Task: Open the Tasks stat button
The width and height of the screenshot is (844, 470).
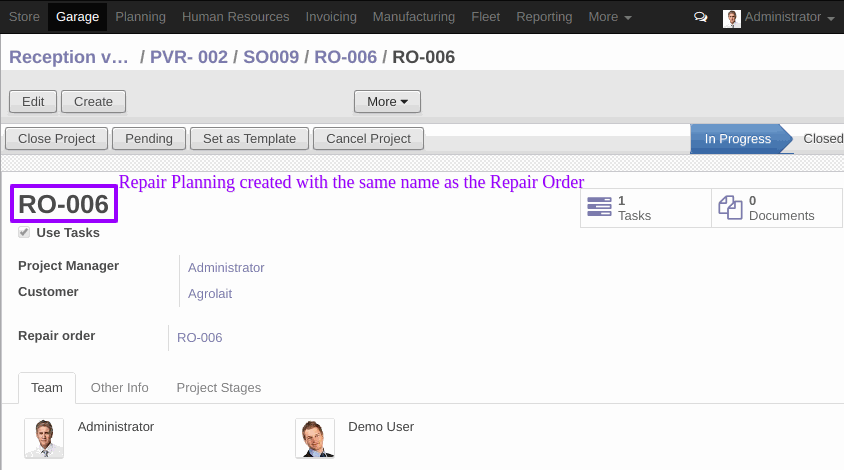Action: 646,208
